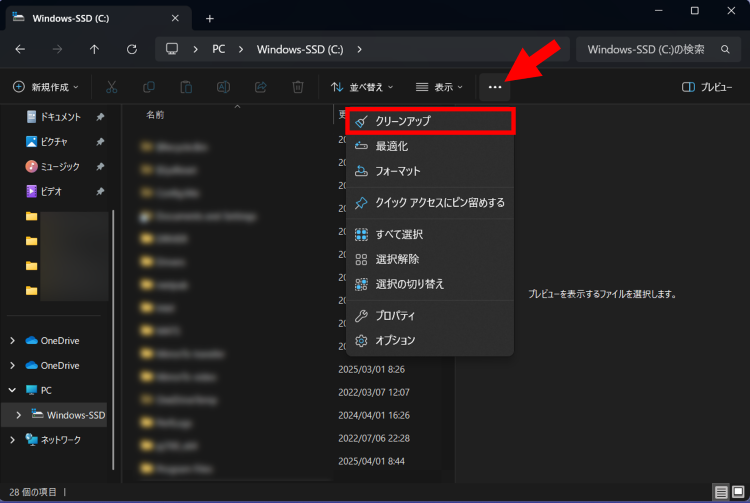Open the 表示 view dropdown
750x503 pixels.
pyautogui.click(x=439, y=87)
